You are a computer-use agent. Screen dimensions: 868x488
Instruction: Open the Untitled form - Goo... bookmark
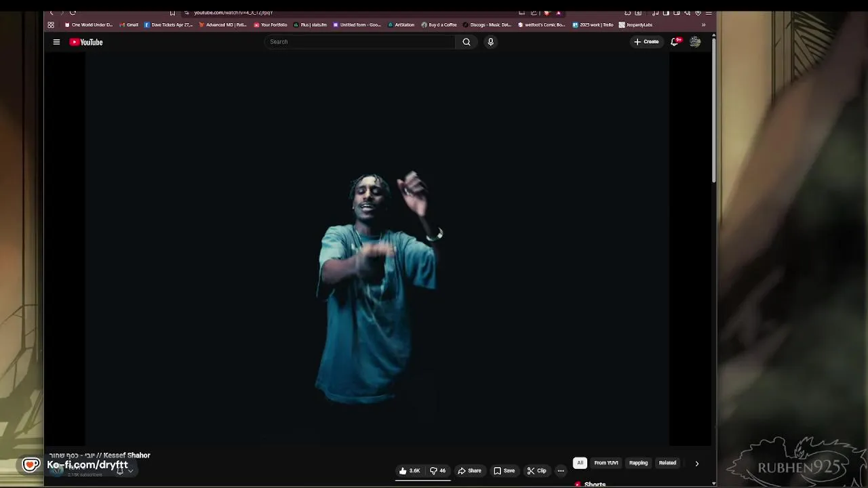point(357,25)
